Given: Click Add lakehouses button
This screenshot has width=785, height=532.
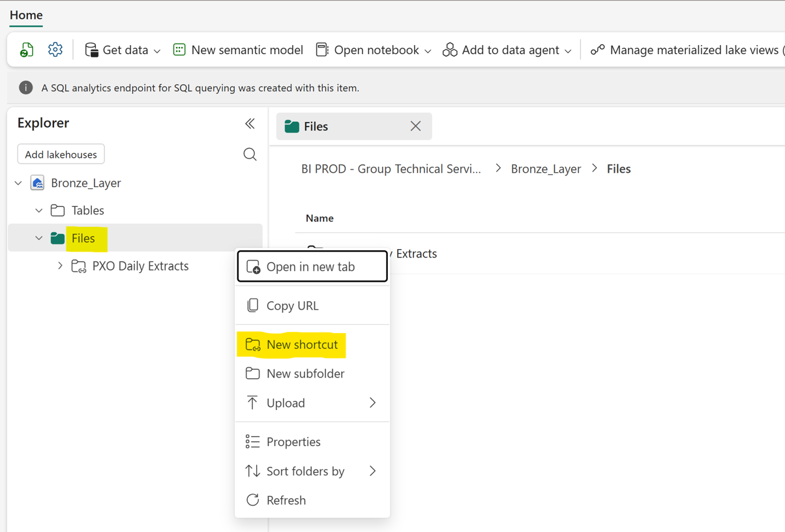Looking at the screenshot, I should tap(61, 155).
